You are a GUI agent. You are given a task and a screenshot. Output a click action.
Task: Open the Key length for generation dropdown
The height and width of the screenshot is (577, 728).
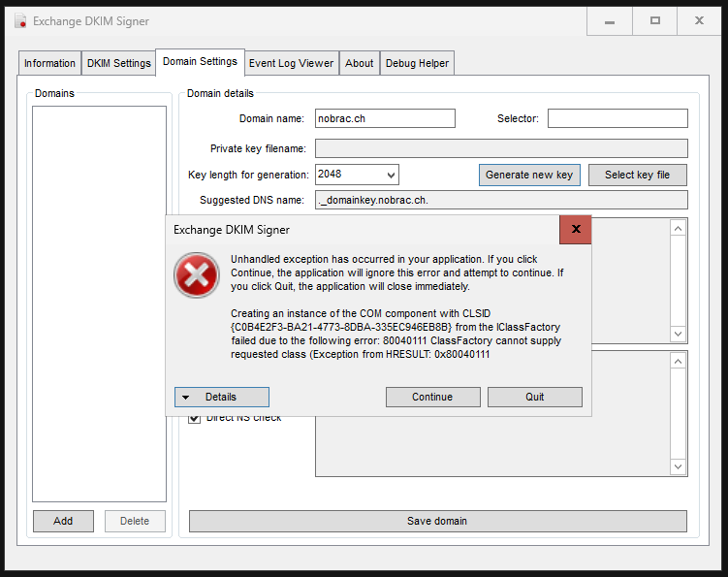357,175
